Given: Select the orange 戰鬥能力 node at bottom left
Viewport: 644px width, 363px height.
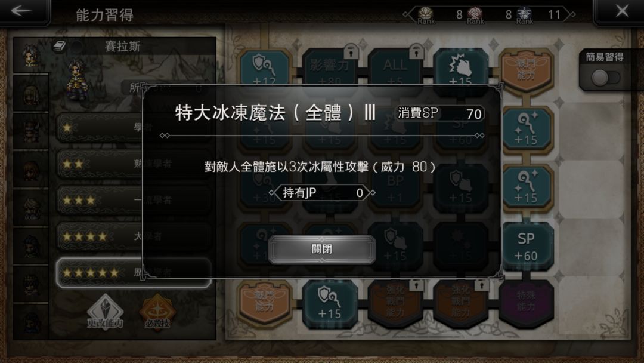Looking at the screenshot, I should pos(264,303).
